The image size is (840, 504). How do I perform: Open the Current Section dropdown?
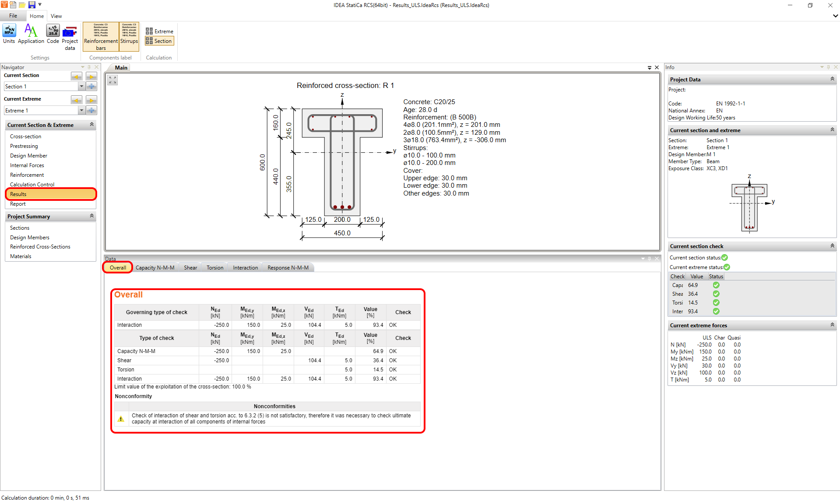coord(81,87)
